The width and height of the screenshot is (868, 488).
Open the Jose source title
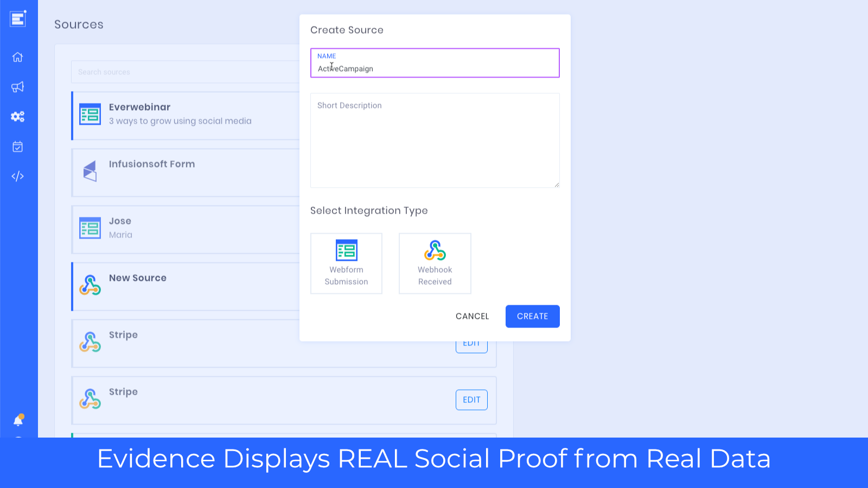point(120,221)
